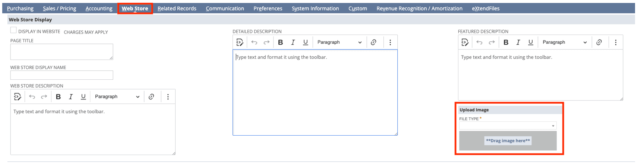Toggle italic in Featured Description toolbar
Screen dimensions: 644x168
click(518, 42)
